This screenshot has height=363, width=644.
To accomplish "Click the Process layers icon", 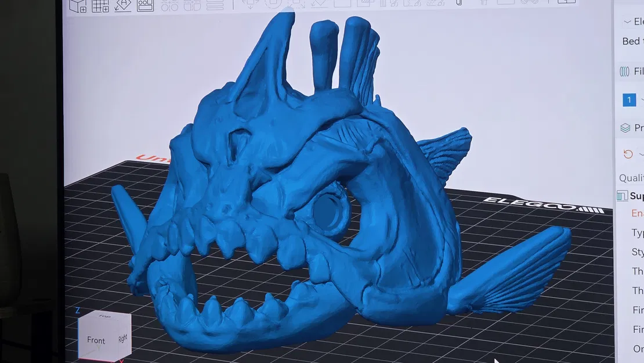I will click(x=625, y=128).
